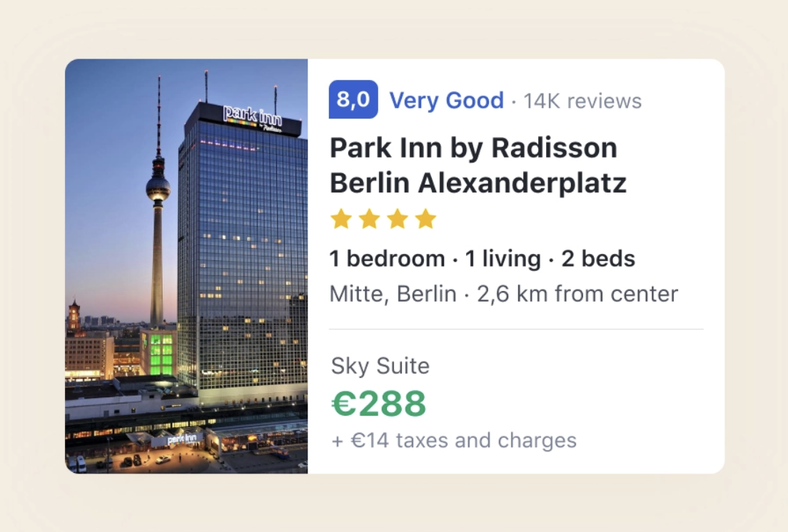This screenshot has width=788, height=532.
Task: Click the green €288 price
Action: pos(378,404)
